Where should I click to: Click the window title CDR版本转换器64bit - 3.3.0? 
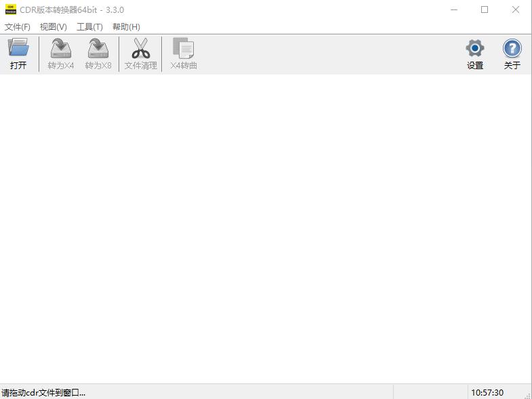pos(72,10)
